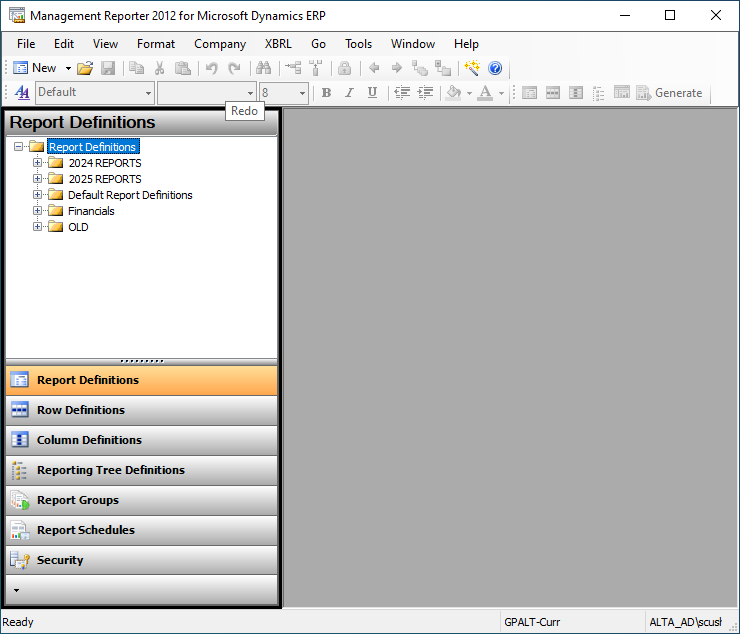Select the Report Definitions navigation button
This screenshot has width=740, height=634.
tap(142, 380)
